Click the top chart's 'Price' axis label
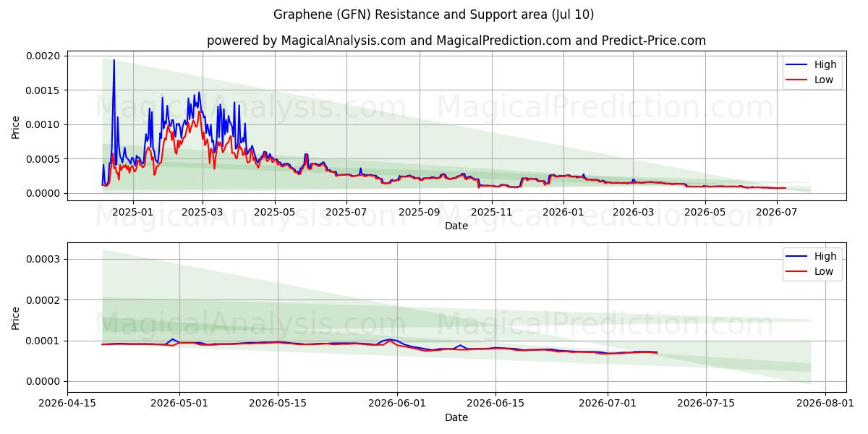This screenshot has width=868, height=434. [16, 126]
